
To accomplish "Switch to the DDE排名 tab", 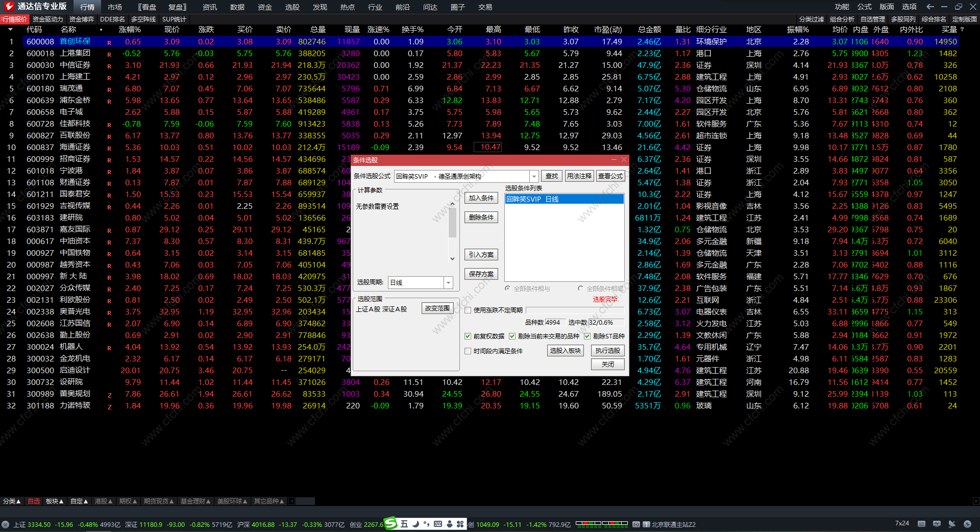I will coord(112,19).
